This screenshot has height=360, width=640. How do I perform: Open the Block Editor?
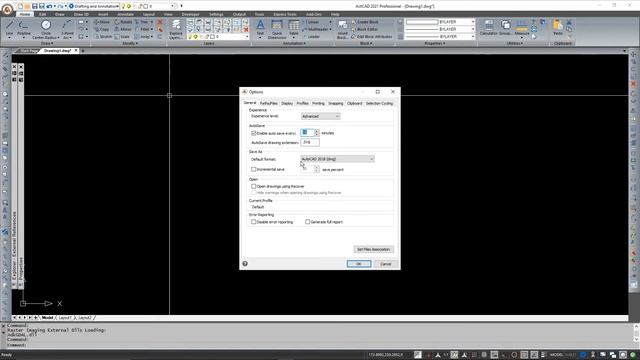pyautogui.click(x=365, y=29)
